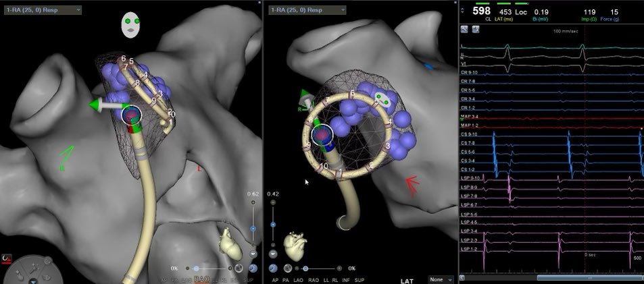Click the head orientation icon in left view
The width and height of the screenshot is (644, 284).
pos(131,24)
